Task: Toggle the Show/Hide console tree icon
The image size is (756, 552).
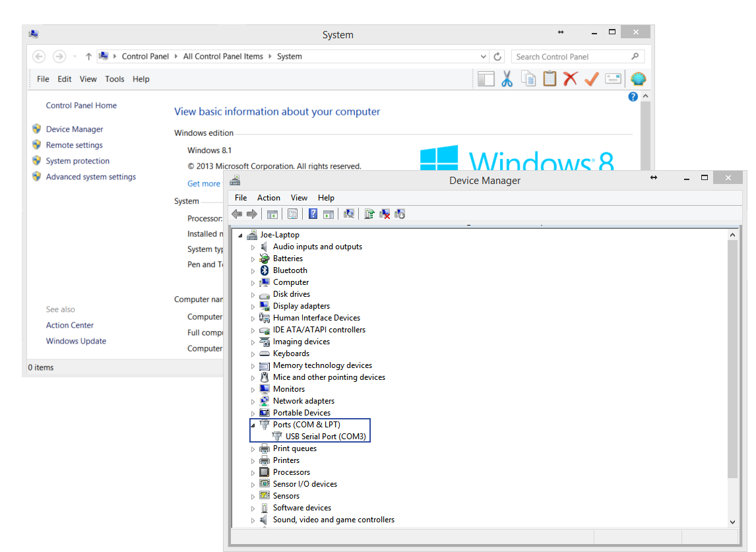Action: [x=272, y=214]
